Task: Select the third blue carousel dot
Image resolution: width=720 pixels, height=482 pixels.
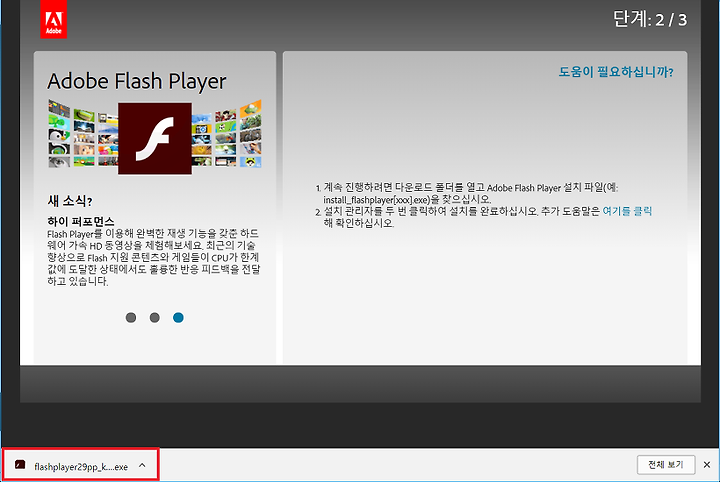Action: [x=178, y=317]
